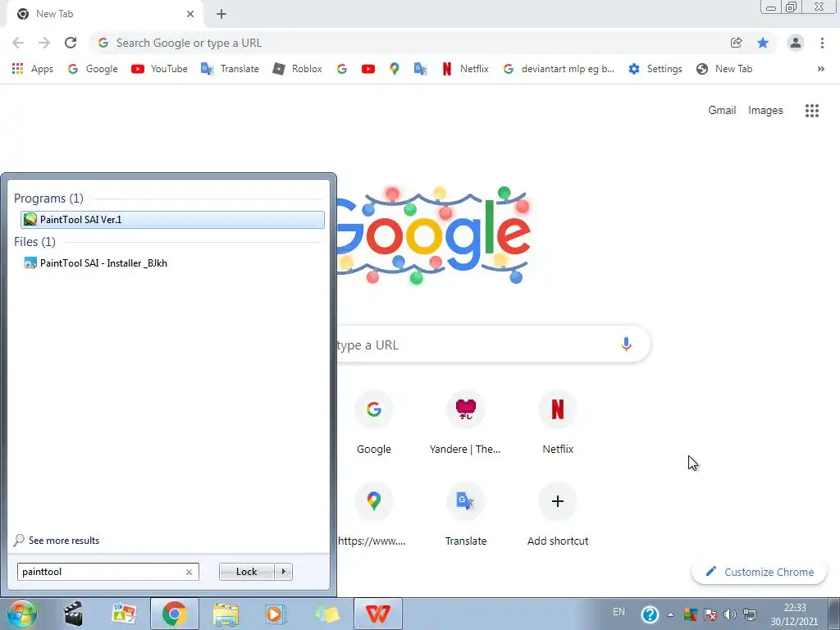Screen dimensions: 840x630
Task: Open the Netflix bookmark
Action: click(465, 69)
